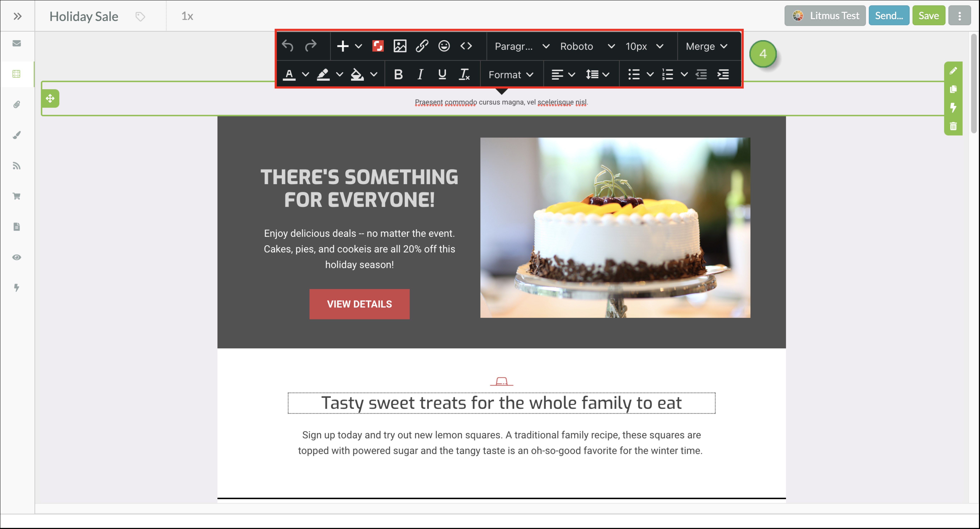The width and height of the screenshot is (980, 529).
Task: Open the Format menu
Action: tap(511, 75)
